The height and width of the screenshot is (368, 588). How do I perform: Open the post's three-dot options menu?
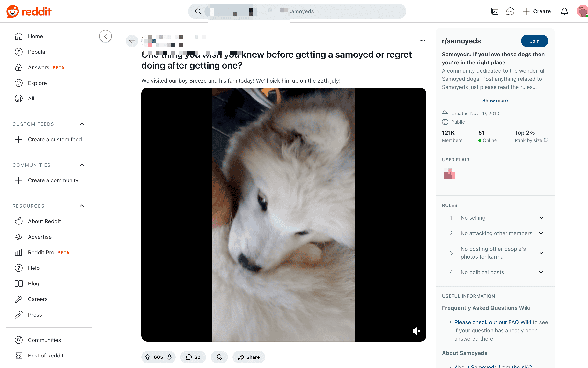click(423, 41)
